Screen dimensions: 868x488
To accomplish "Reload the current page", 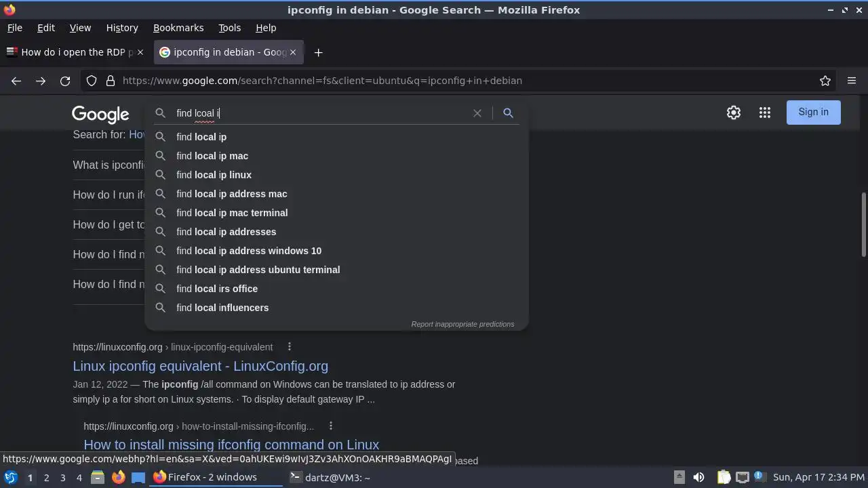I will [x=65, y=81].
